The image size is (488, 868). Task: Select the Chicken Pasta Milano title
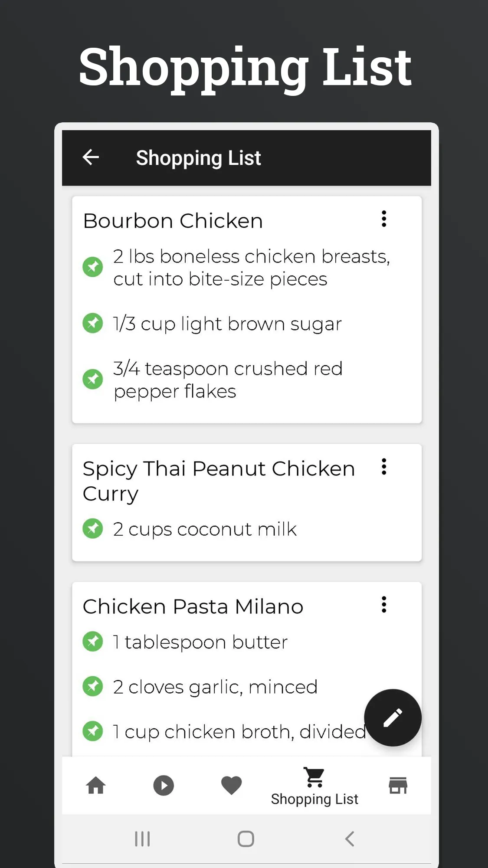(193, 606)
